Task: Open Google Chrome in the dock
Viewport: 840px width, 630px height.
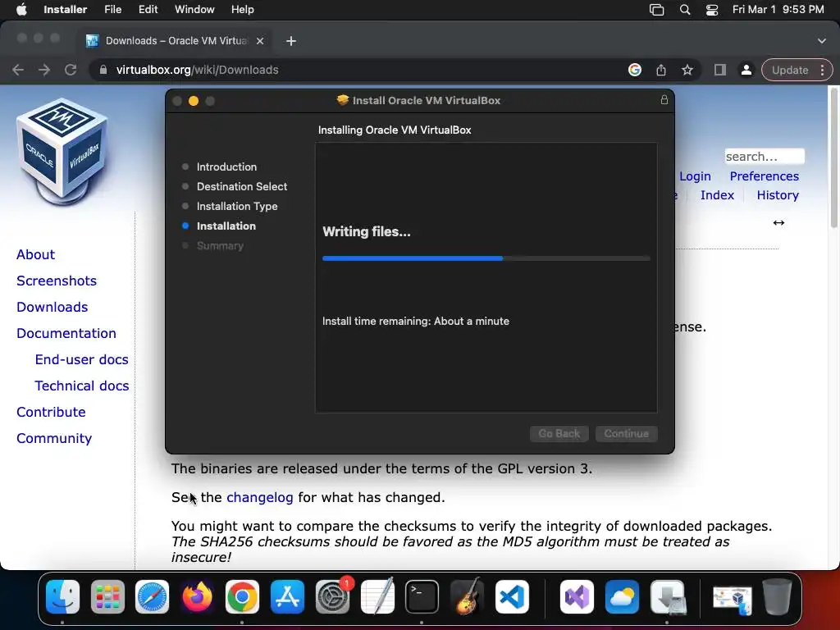Action: (242, 596)
